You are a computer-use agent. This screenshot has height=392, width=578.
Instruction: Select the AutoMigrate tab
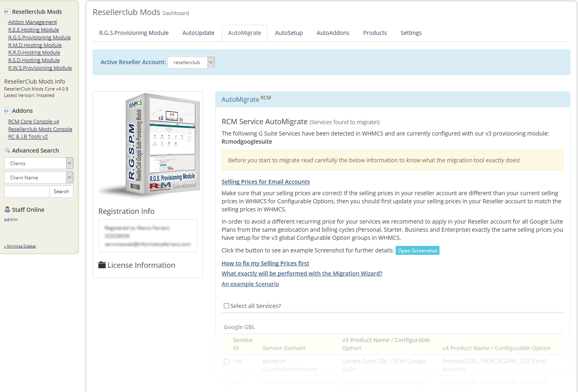pos(245,33)
